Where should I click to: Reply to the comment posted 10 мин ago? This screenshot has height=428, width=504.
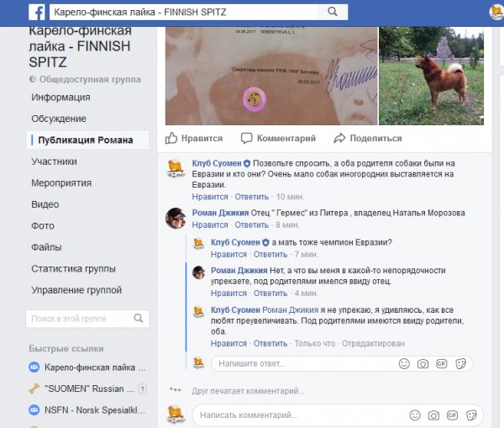pos(252,197)
